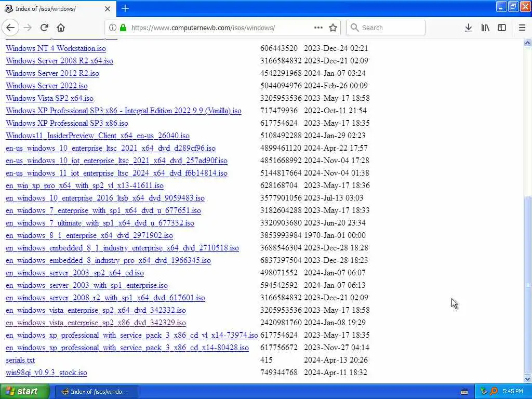Download Windows XP Professional SP3 x86.iso
Viewport: 532px width, 399px height.
tap(67, 124)
